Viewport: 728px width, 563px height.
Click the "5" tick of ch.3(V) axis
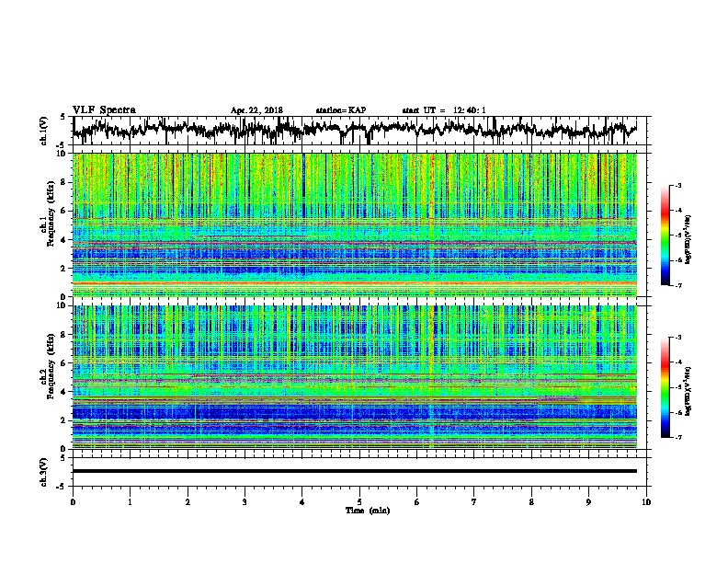click(x=63, y=458)
